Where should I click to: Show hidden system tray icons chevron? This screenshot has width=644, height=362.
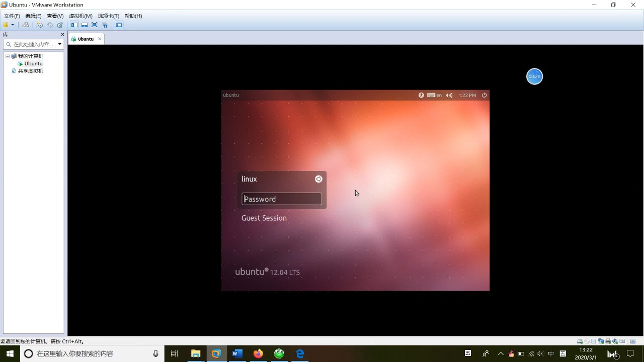(500, 353)
